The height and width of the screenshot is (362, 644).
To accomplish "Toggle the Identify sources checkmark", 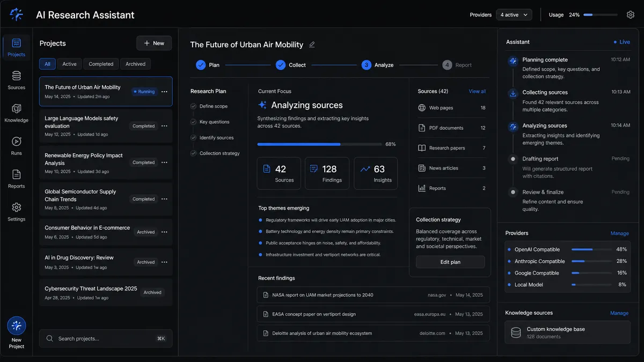I will pos(193,138).
